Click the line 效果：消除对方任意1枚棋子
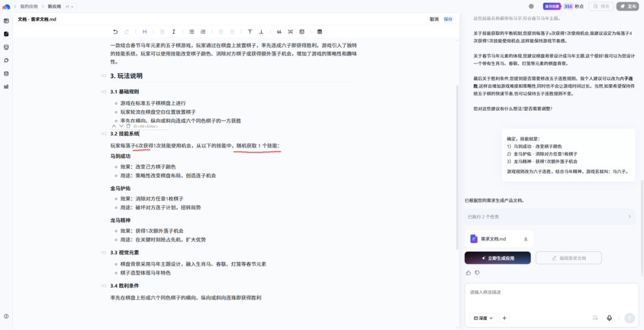 (151, 199)
